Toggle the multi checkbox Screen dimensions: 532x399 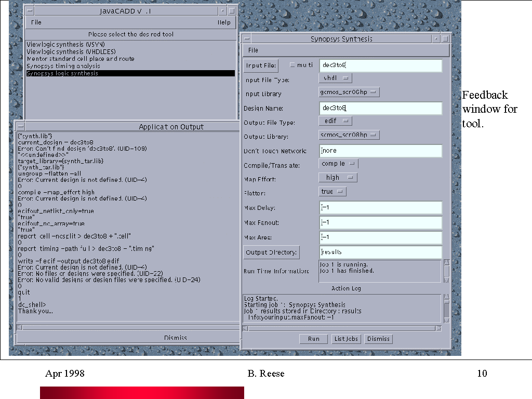click(x=292, y=65)
